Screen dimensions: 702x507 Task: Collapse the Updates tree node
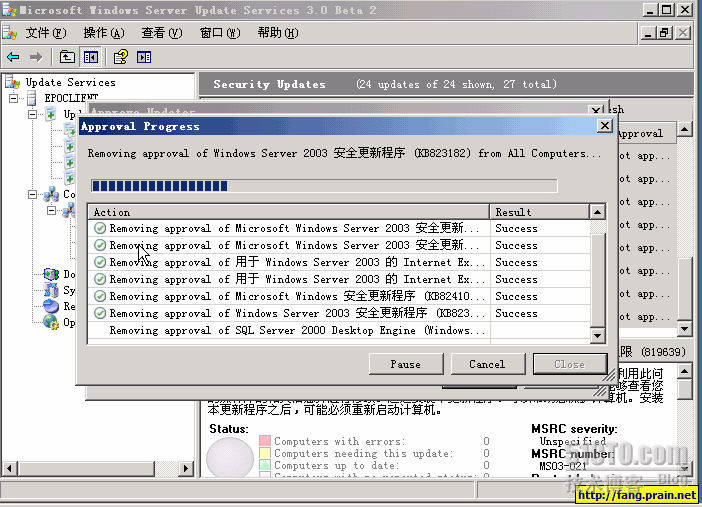(32, 114)
